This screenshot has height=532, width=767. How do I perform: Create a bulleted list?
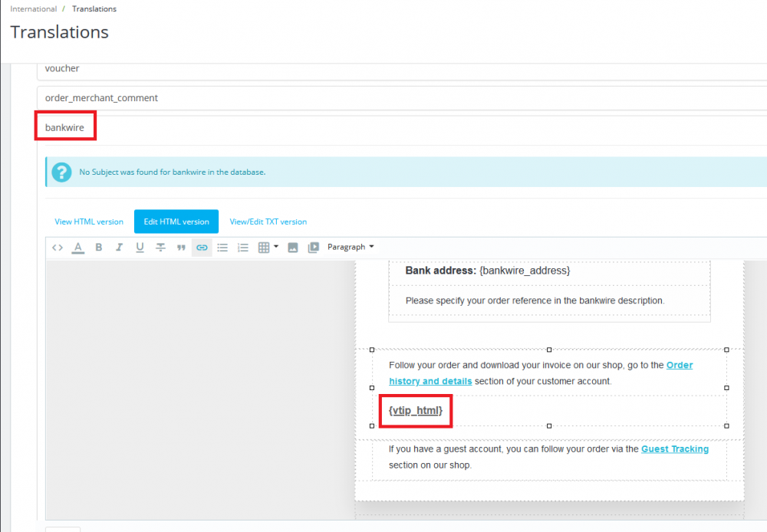[222, 248]
